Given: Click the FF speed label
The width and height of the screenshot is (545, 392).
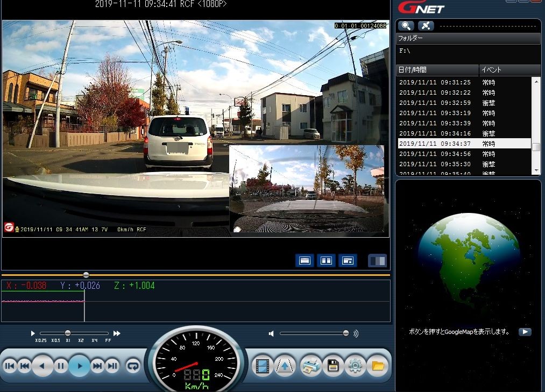Looking at the screenshot, I should tap(108, 340).
